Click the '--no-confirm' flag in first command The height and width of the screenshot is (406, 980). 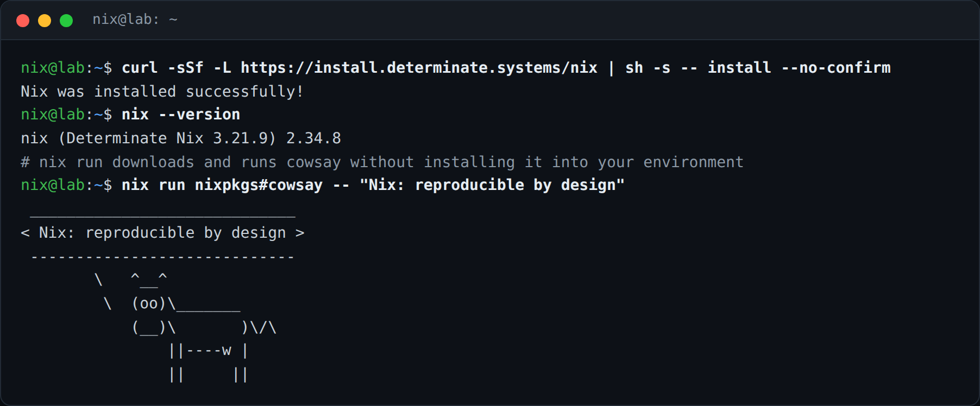click(836, 68)
